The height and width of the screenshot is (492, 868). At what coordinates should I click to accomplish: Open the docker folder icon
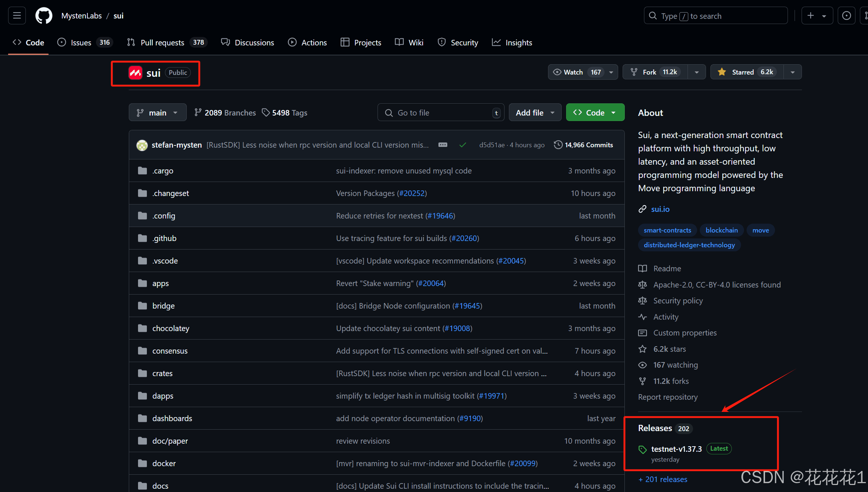click(142, 463)
